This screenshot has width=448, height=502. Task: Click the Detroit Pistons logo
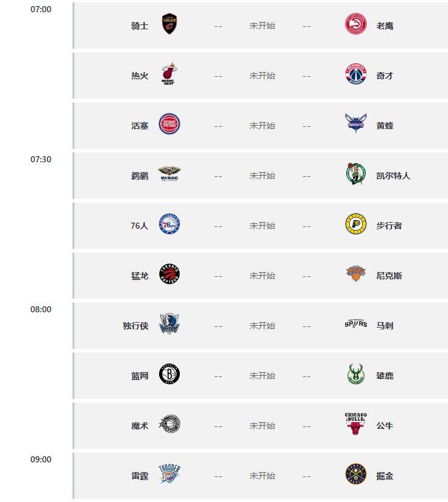pos(170,125)
